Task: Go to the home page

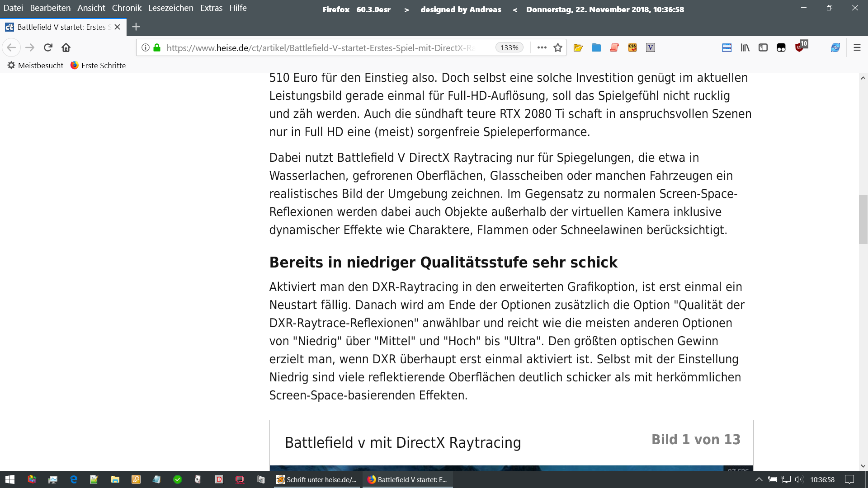Action: pos(66,47)
